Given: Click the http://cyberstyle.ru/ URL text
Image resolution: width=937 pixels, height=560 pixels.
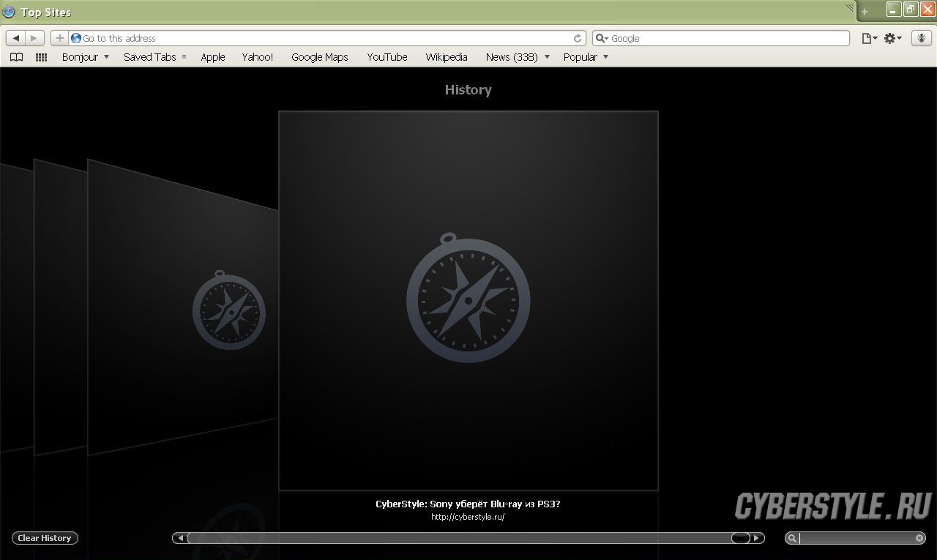Looking at the screenshot, I should [468, 517].
